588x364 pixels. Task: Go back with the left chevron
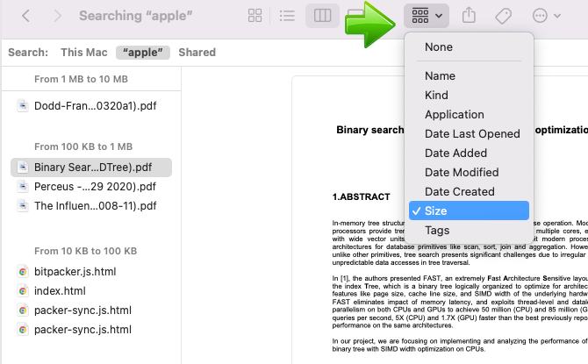coord(25,16)
